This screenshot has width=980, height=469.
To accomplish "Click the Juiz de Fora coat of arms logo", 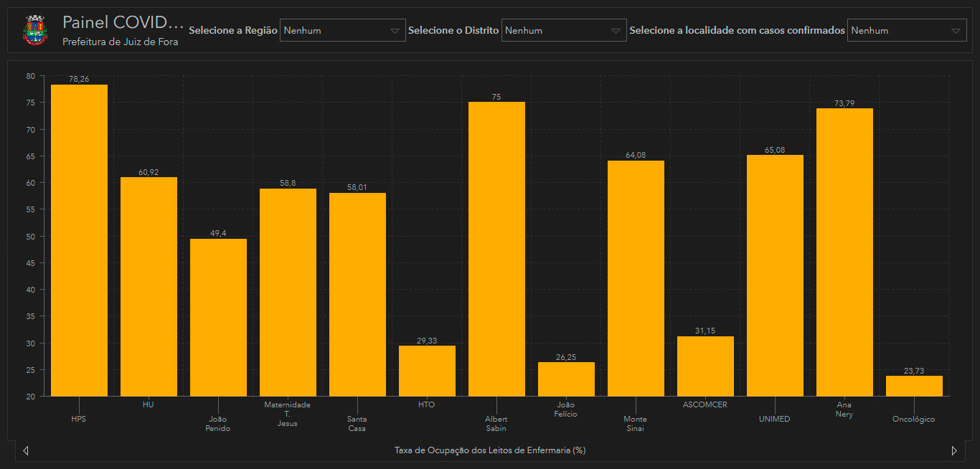I will pos(34,30).
